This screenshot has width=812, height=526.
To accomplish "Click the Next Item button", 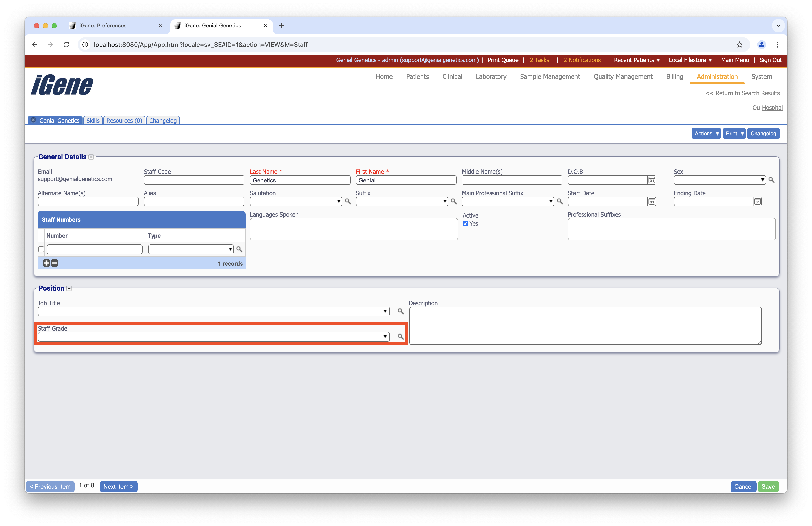I will pos(118,486).
